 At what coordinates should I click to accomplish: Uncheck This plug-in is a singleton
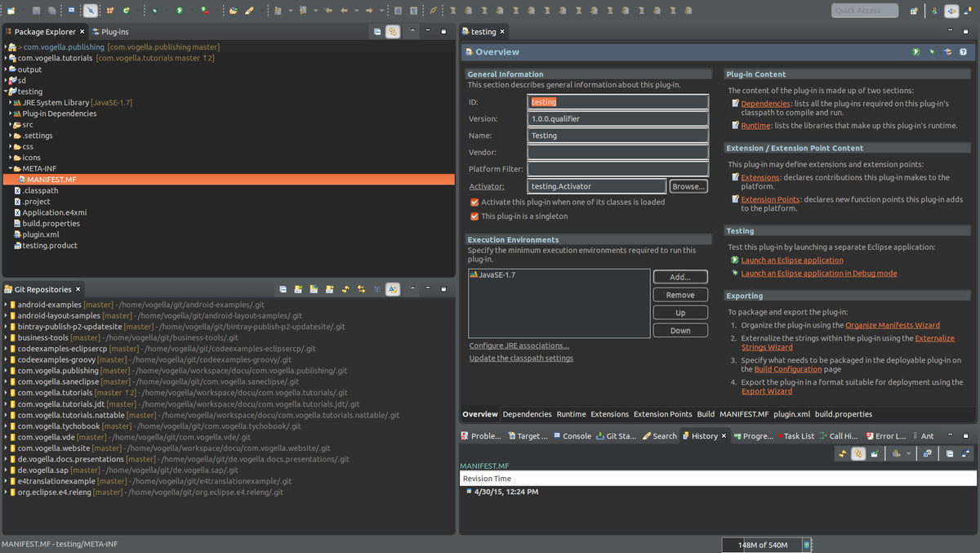(x=474, y=216)
